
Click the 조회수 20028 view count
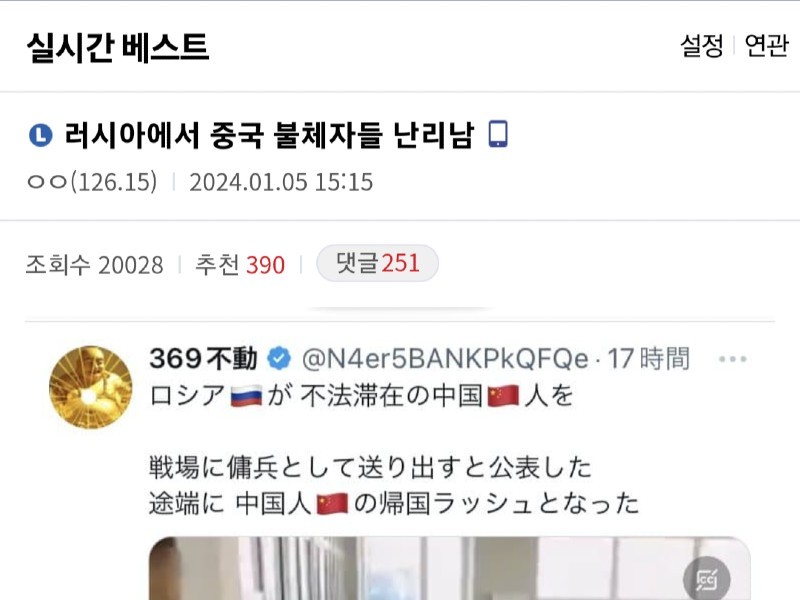tap(94, 265)
